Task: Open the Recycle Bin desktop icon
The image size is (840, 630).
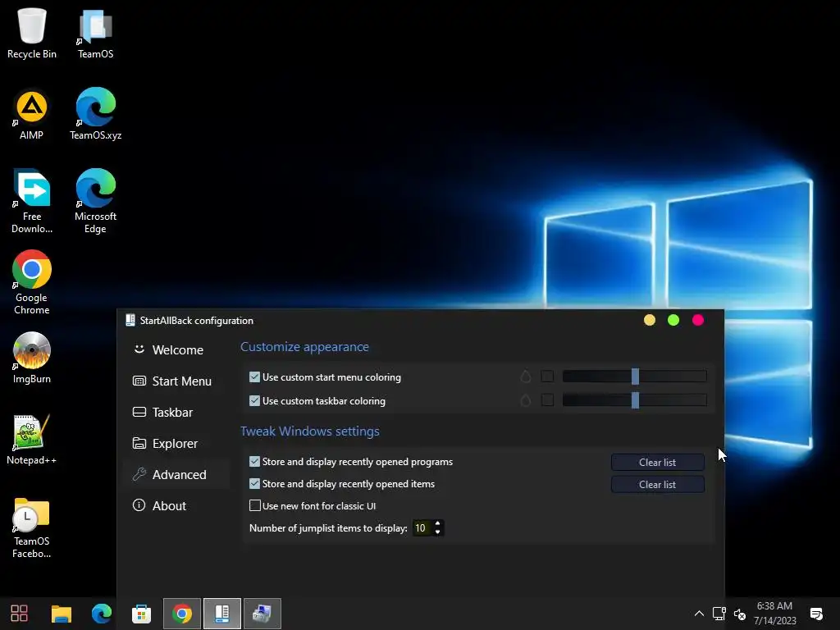Action: 32,33
